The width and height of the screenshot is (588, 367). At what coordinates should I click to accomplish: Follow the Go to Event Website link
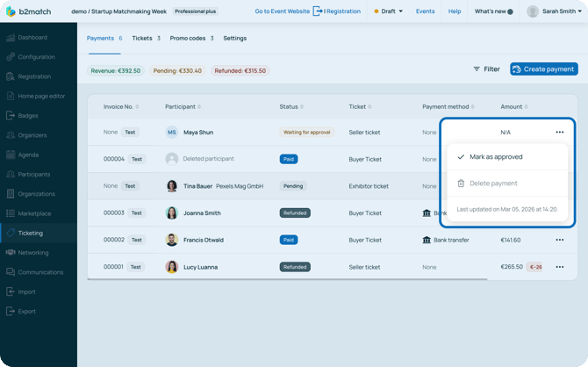pos(282,11)
